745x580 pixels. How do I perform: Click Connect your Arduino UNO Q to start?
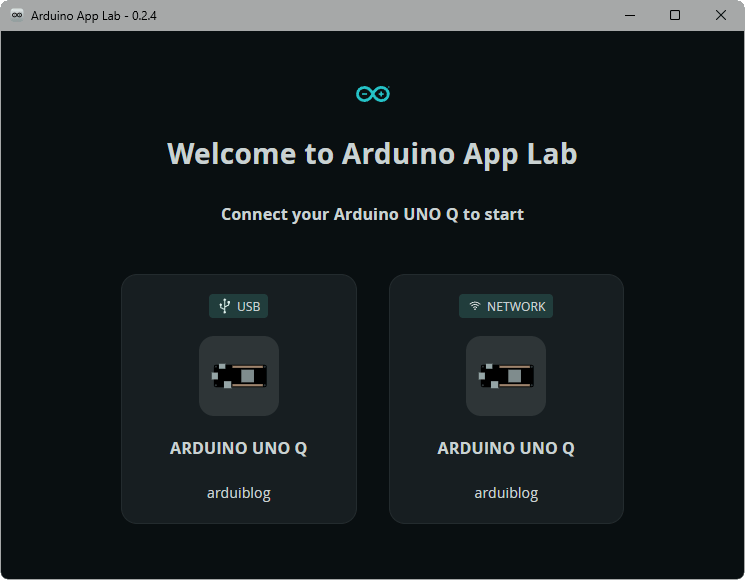[372, 214]
